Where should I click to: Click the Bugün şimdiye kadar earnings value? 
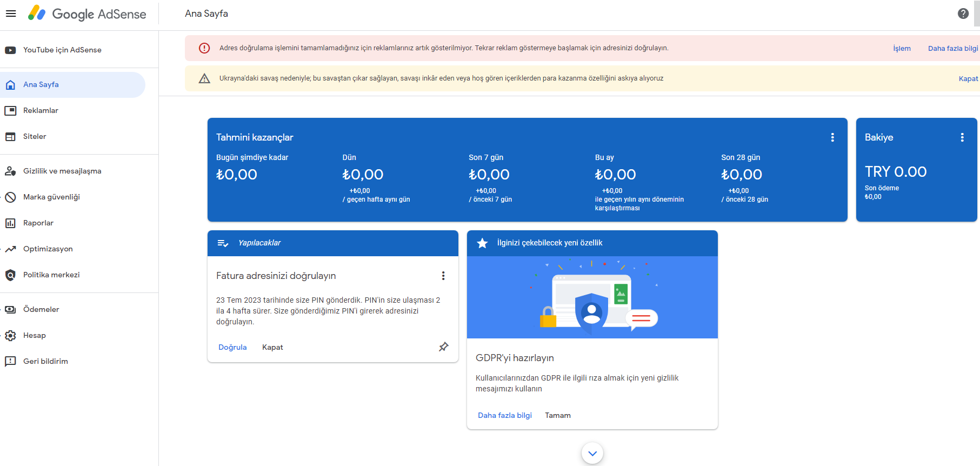pos(237,175)
